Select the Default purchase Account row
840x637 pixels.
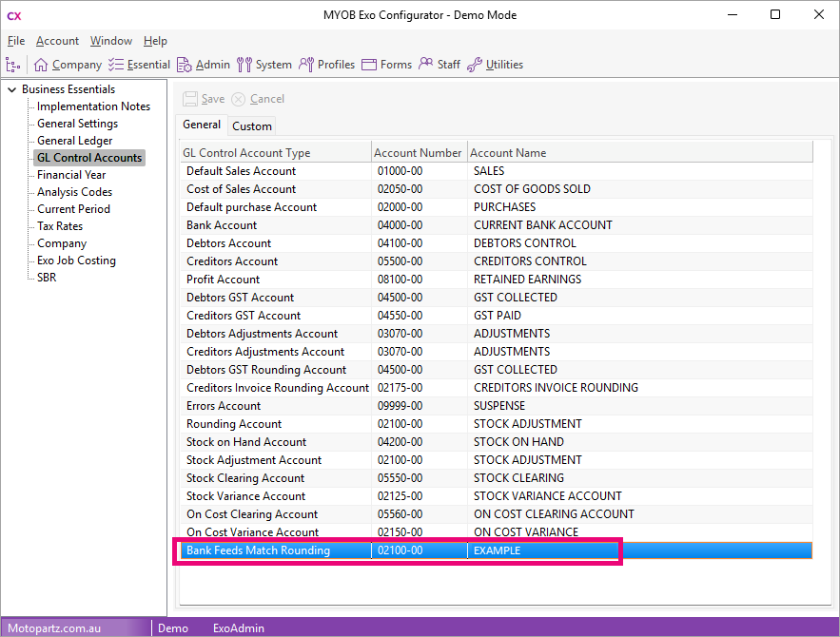496,207
